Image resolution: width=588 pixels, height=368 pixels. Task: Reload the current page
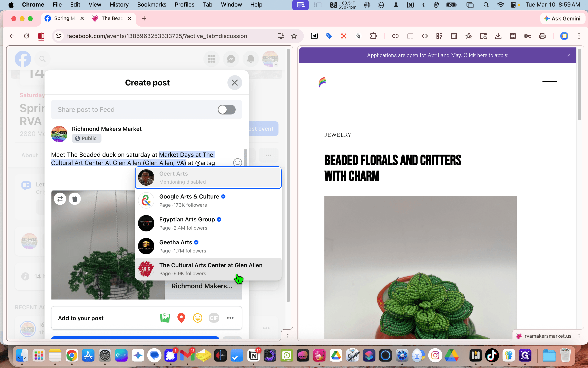[x=27, y=36]
